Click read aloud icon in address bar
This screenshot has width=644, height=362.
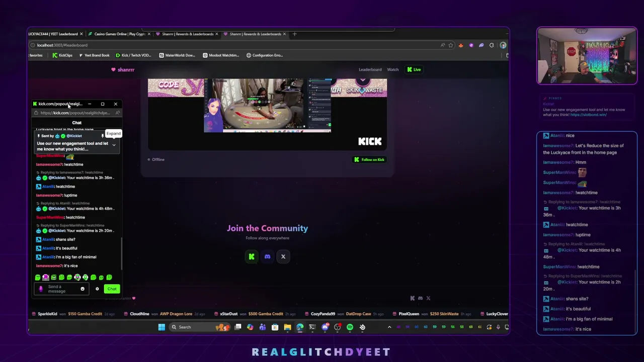[443, 45]
